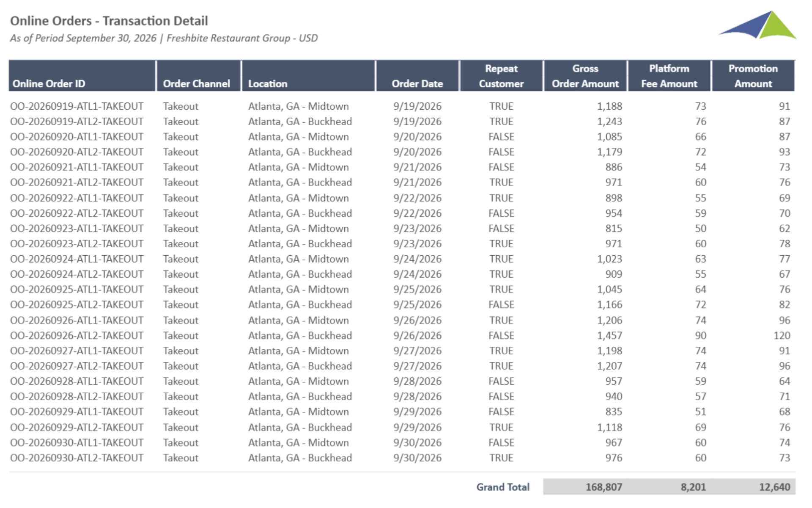Click order ID OO-20260926-ATL2-TAKEOUT
This screenshot has width=812, height=508.
[x=77, y=335]
